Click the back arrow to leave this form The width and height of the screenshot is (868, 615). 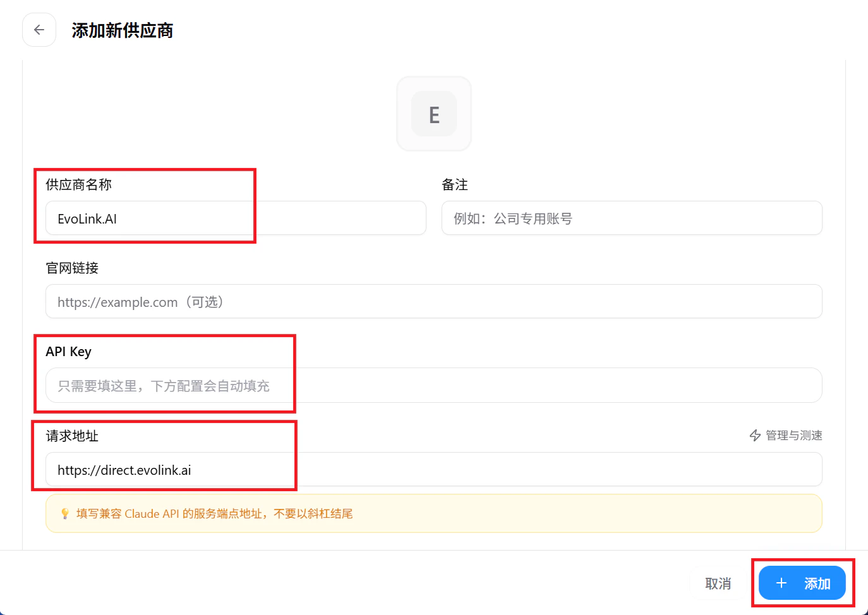(39, 30)
